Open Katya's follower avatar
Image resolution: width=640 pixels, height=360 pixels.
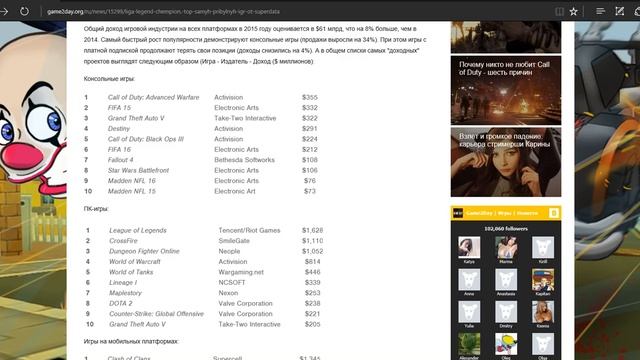coord(469,247)
